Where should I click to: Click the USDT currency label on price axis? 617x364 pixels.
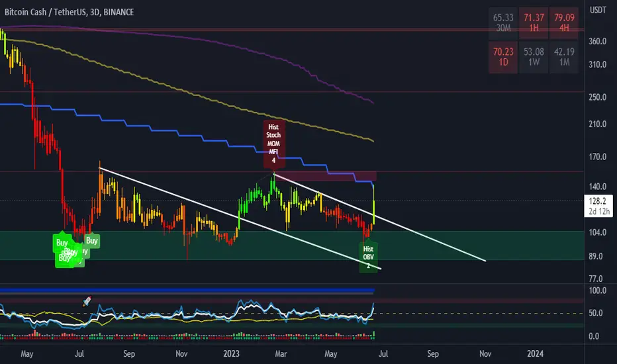(x=598, y=10)
